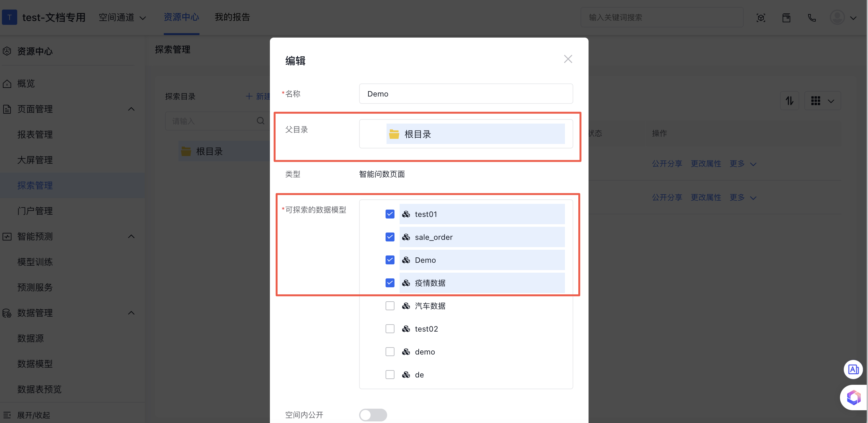Screen dimensions: 868x423
Task: Expand the user account chevron
Action: pyautogui.click(x=853, y=18)
